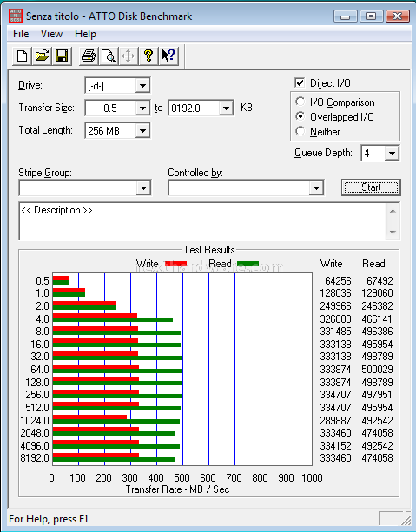Print using the printer icon
This screenshot has width=416, height=532.
(x=89, y=56)
